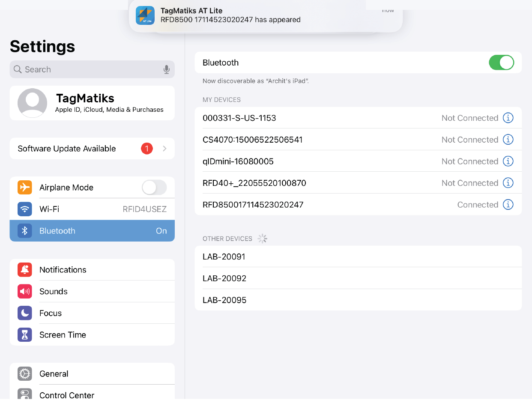Go to Screen Time settings

tap(92, 335)
